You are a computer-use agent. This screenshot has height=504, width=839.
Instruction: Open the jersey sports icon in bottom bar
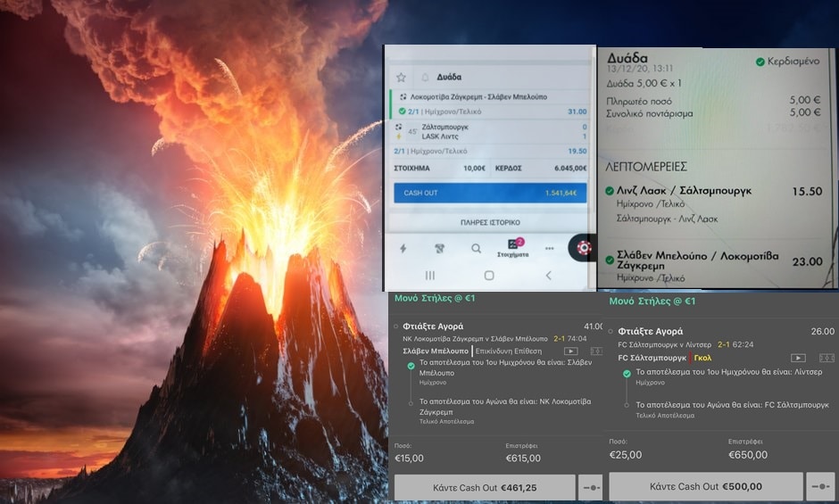click(439, 249)
